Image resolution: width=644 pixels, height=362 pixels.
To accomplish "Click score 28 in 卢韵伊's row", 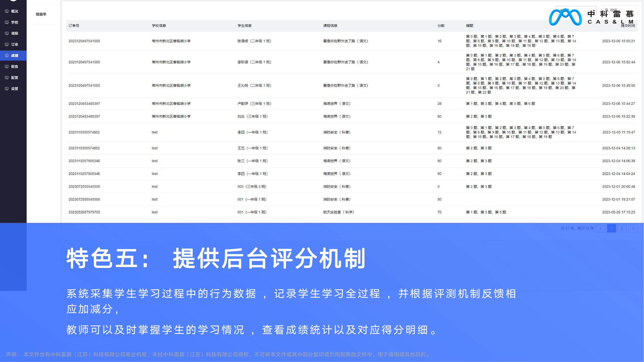I will [439, 104].
